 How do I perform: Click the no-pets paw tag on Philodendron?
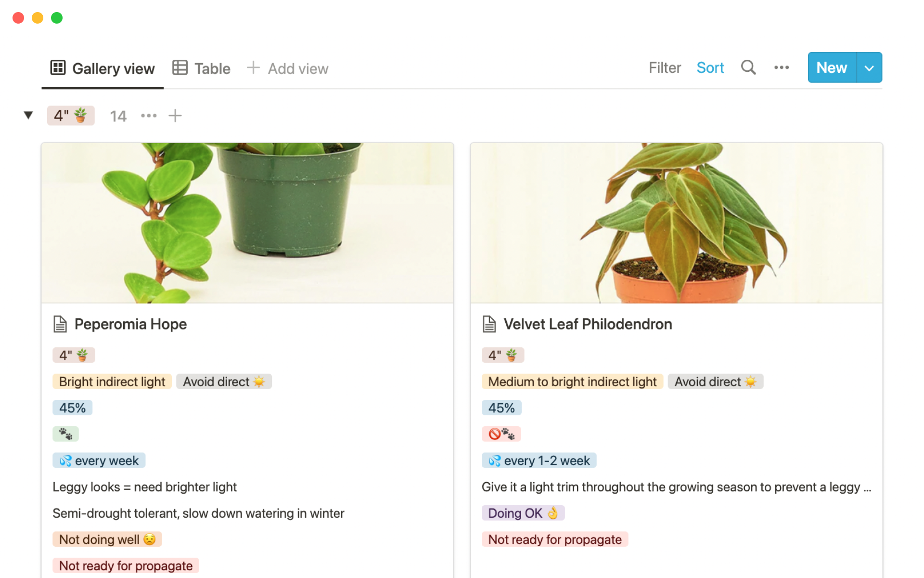(501, 434)
